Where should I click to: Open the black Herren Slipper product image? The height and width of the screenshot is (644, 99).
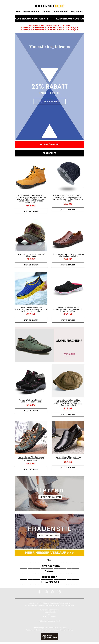(68, 438)
